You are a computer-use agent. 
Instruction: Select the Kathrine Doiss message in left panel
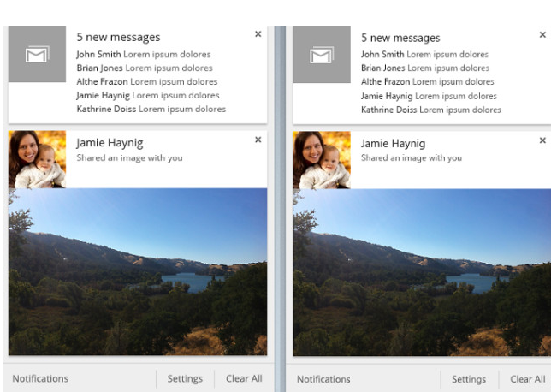[151, 109]
